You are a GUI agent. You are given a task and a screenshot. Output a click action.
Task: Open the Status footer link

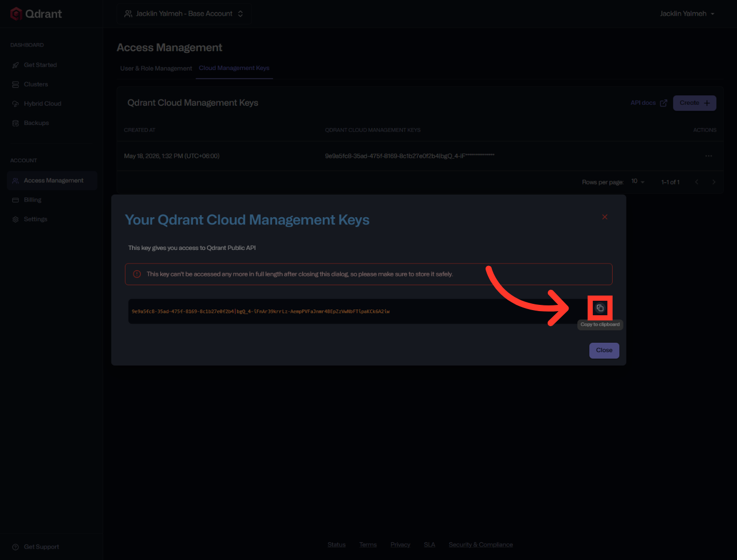point(336,545)
